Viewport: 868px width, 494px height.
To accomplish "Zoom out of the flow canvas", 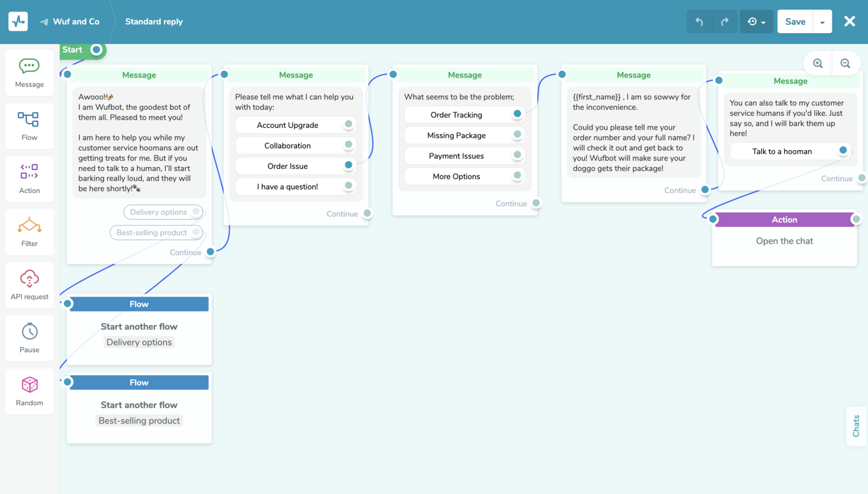I will coord(845,63).
